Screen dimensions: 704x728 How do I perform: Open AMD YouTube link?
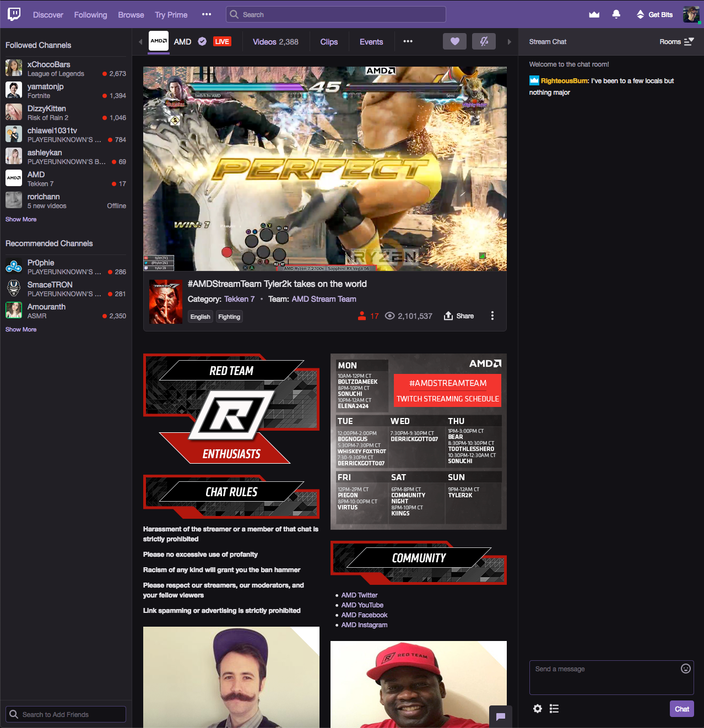click(362, 605)
